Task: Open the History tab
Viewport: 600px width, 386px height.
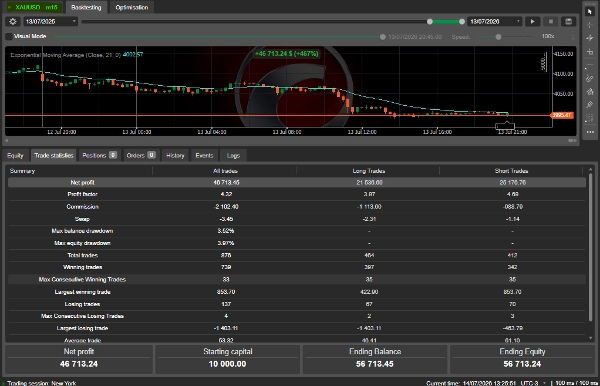Action: click(x=175, y=155)
